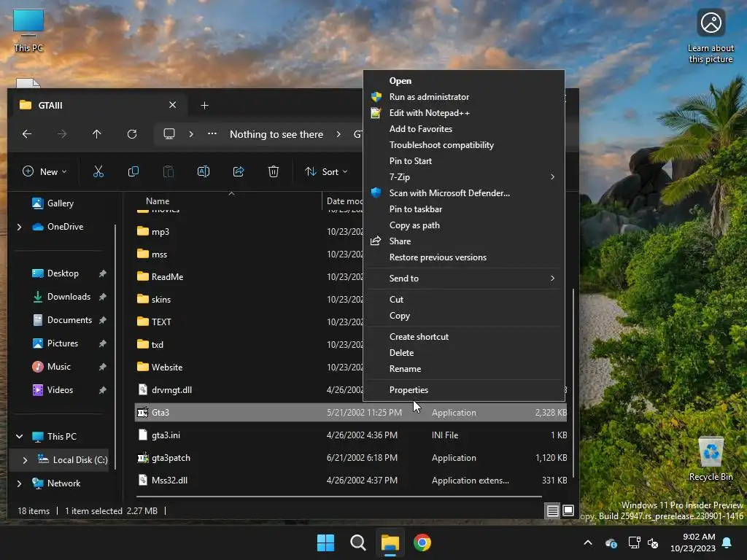Click the address bar ellipsis

212,134
